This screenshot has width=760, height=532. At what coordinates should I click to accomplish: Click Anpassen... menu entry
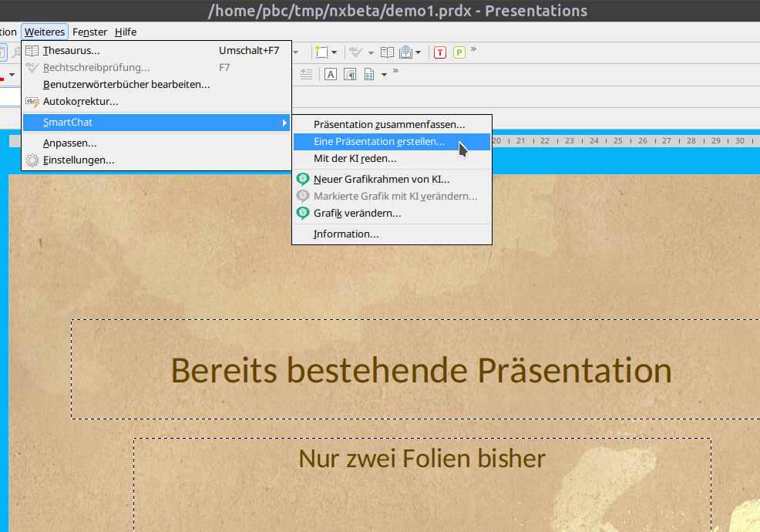[x=156, y=143]
